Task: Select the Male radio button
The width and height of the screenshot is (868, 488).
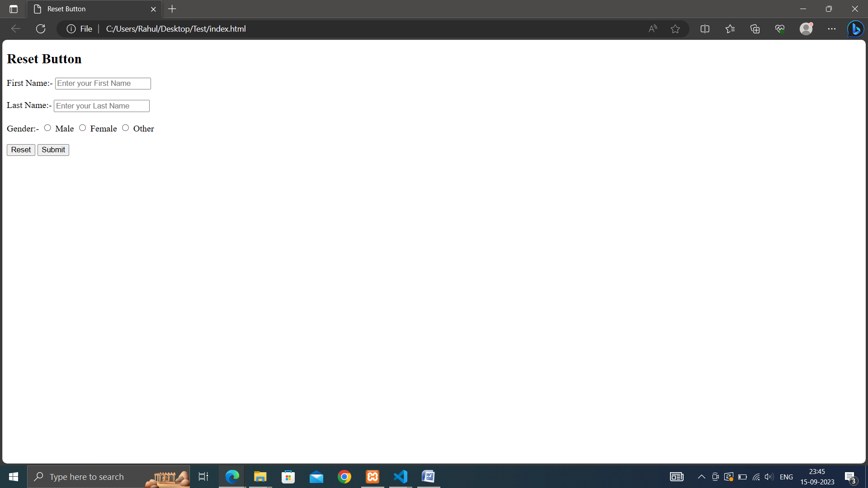Action: pos(47,128)
